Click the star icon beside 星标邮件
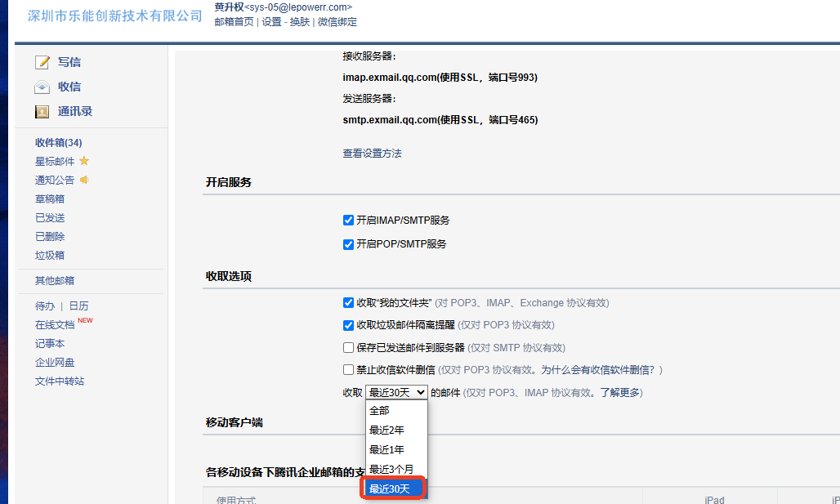This screenshot has height=504, width=840. tap(84, 161)
